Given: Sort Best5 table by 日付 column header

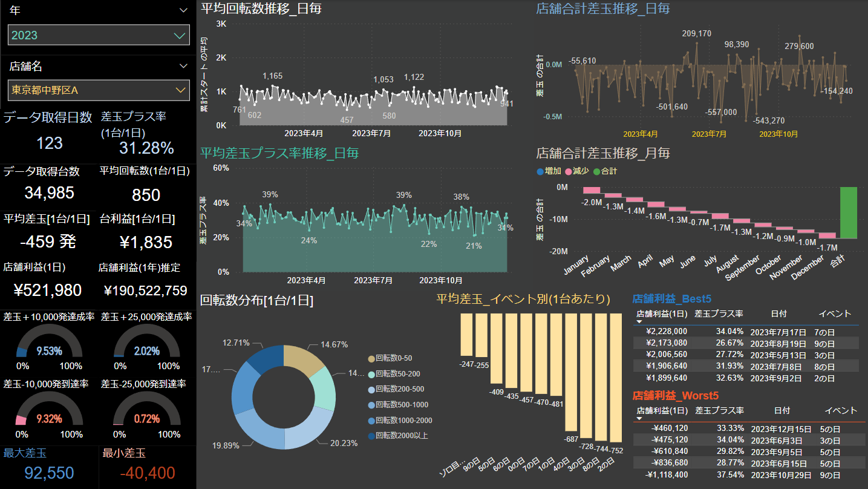Looking at the screenshot, I should 778,313.
